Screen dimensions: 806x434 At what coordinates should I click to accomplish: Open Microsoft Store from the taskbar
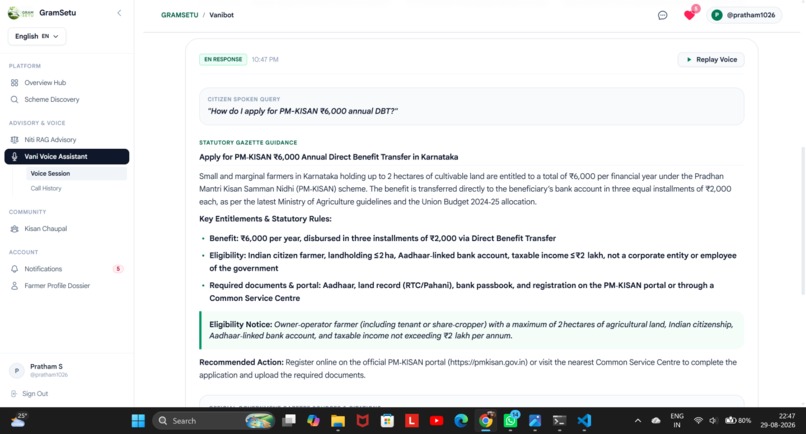coord(387,421)
